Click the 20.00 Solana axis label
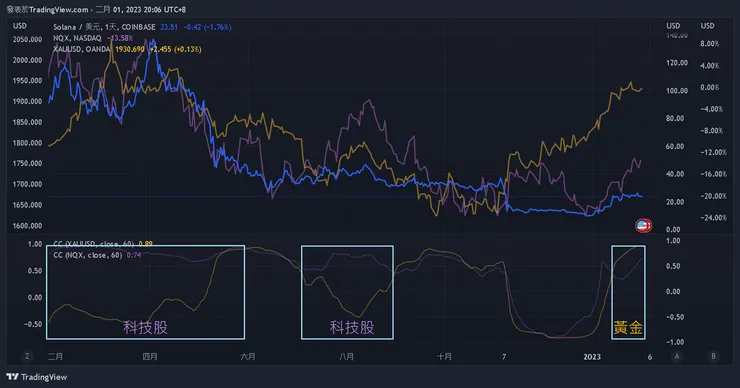Image resolution: width=740 pixels, height=388 pixels. [x=675, y=202]
